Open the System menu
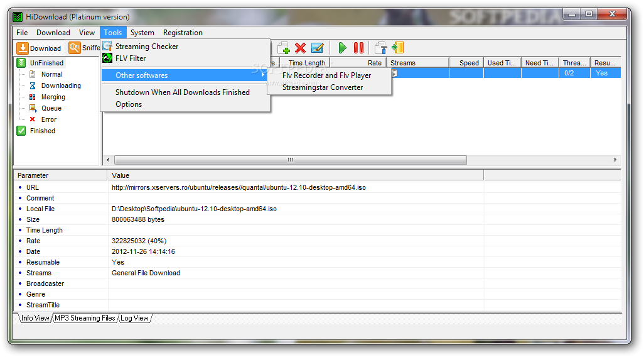 (142, 33)
